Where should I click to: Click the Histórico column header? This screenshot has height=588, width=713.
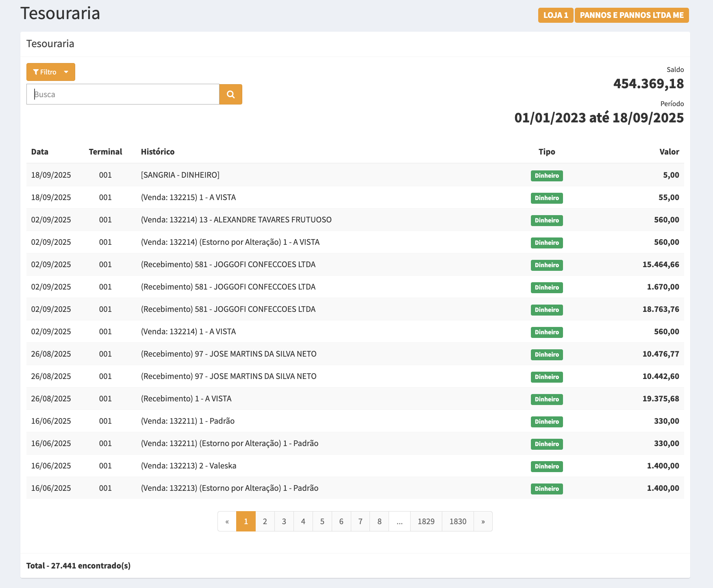tap(158, 152)
